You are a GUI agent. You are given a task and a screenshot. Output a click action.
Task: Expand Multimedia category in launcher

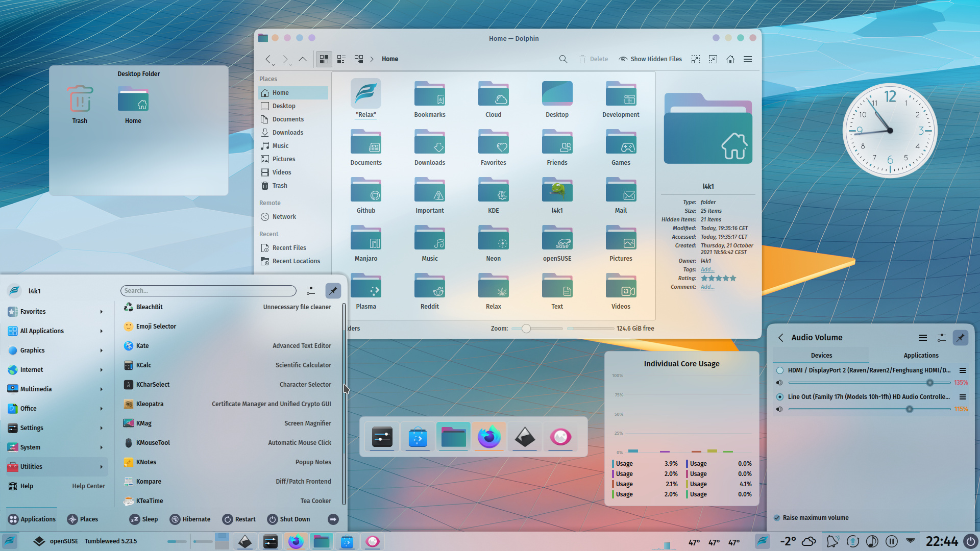point(56,389)
